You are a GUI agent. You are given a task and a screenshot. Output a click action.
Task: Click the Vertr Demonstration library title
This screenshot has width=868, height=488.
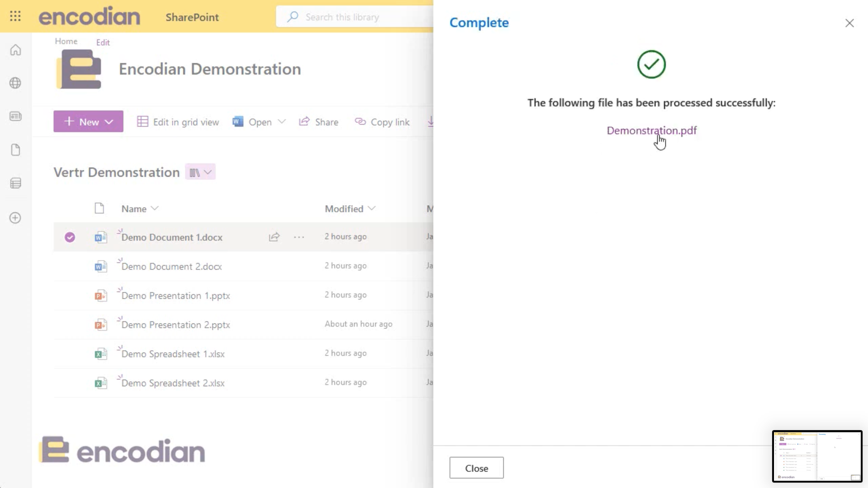(x=117, y=172)
